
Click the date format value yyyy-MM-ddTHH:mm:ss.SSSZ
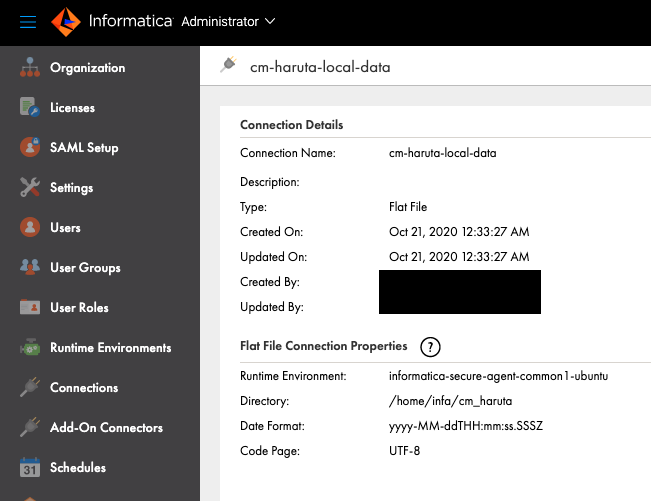coord(466,426)
